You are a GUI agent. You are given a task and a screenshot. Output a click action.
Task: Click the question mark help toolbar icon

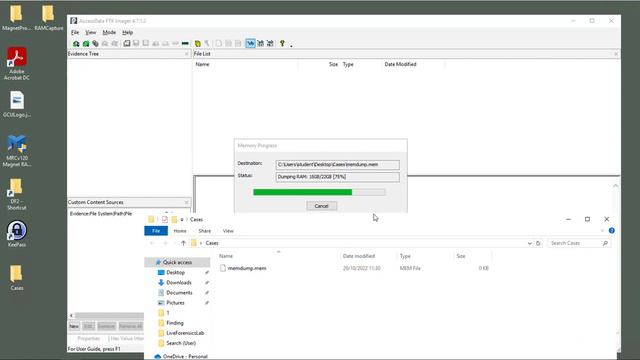(x=282, y=43)
